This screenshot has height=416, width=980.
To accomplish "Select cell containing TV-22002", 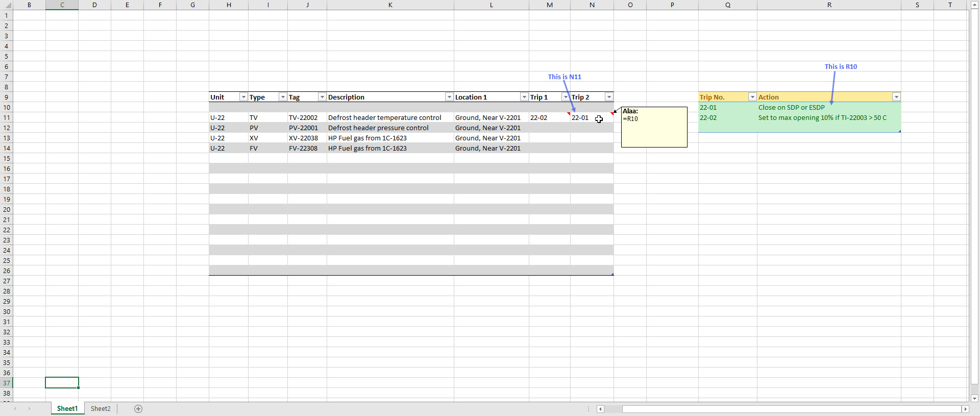I will point(307,117).
